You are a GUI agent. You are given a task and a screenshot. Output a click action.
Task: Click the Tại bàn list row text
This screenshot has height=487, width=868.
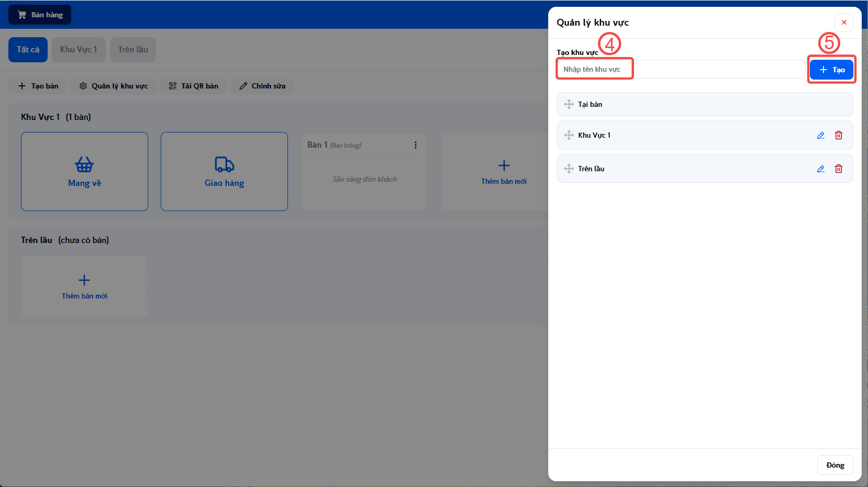tap(590, 104)
